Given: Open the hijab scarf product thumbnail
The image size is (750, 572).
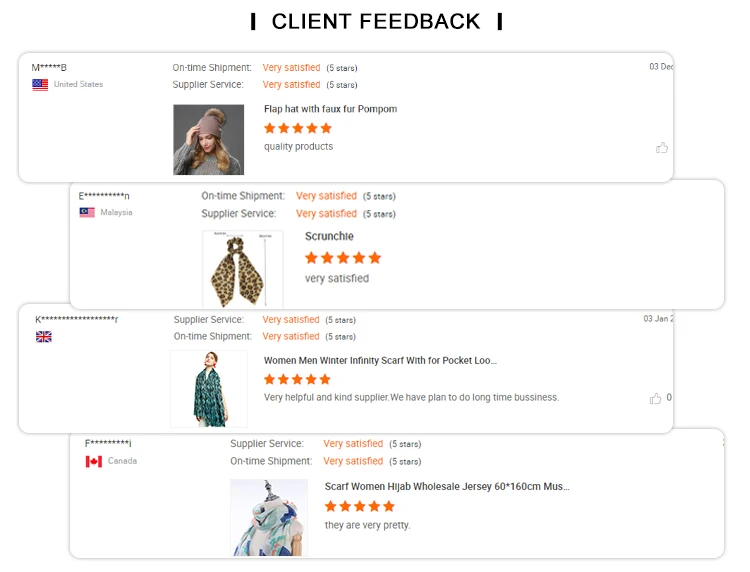Looking at the screenshot, I should click(269, 517).
